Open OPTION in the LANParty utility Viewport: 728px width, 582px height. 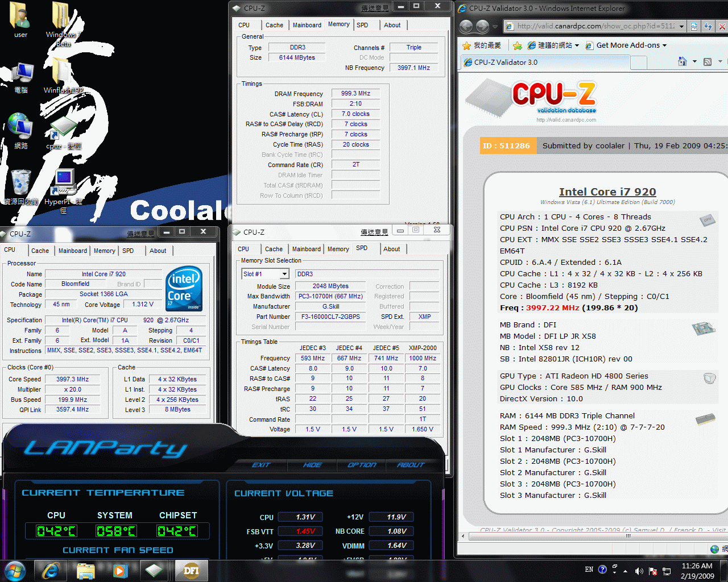pyautogui.click(x=362, y=465)
